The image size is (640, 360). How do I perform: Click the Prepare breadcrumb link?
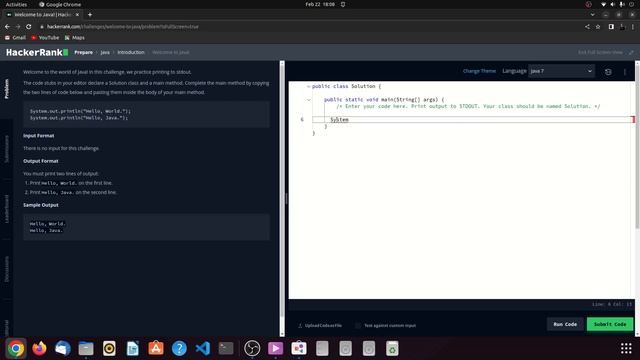pos(83,52)
